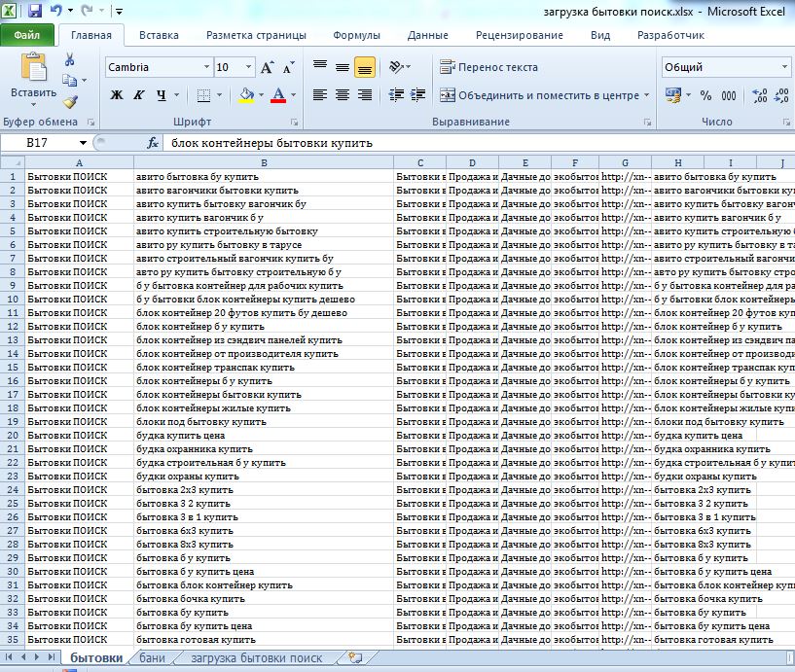
Task: Switch to загрузка бытовки поиск sheet tab
Action: (x=257, y=657)
